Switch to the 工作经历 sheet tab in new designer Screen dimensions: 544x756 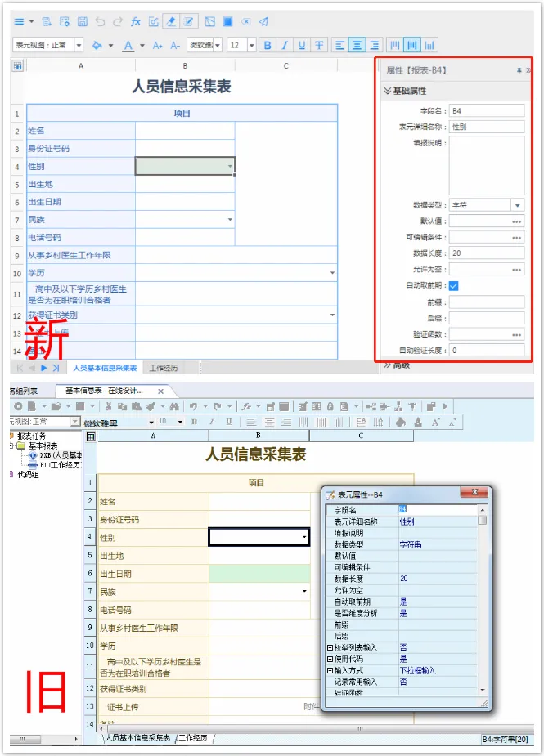point(164,368)
